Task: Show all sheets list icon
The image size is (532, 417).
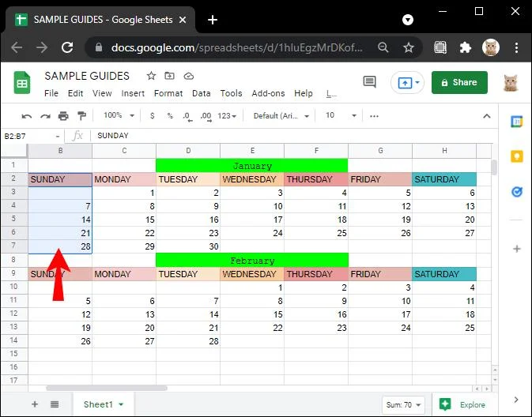Action: pos(55,404)
